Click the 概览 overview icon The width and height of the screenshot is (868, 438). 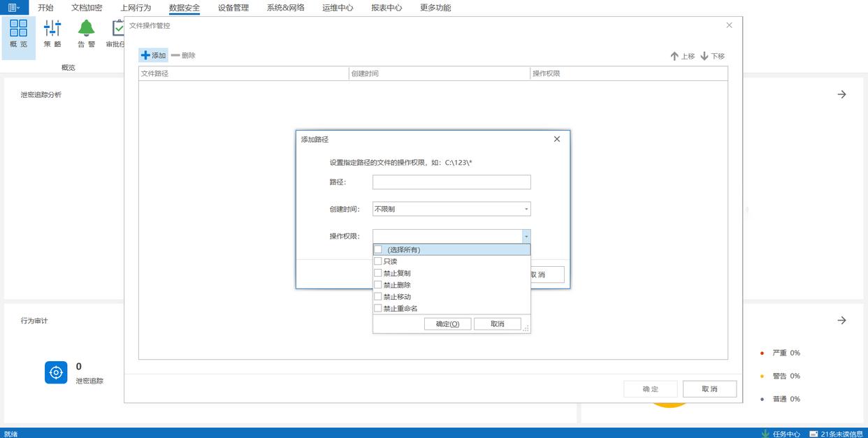pos(19,29)
